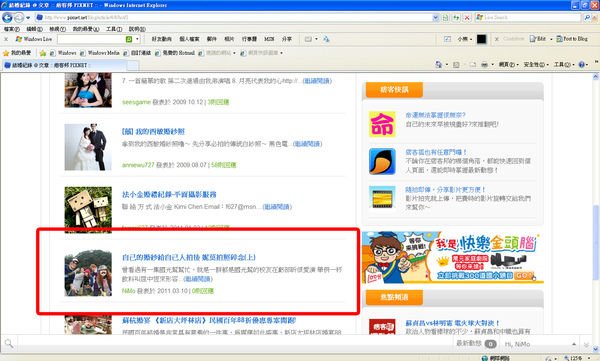The image size is (600, 361).
Task: Open the 說明 menu in the menu bar
Action: click(x=137, y=29)
